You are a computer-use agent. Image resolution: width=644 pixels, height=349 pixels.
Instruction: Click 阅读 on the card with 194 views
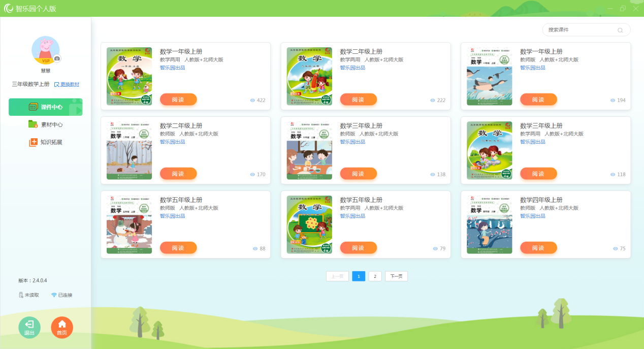(x=538, y=100)
